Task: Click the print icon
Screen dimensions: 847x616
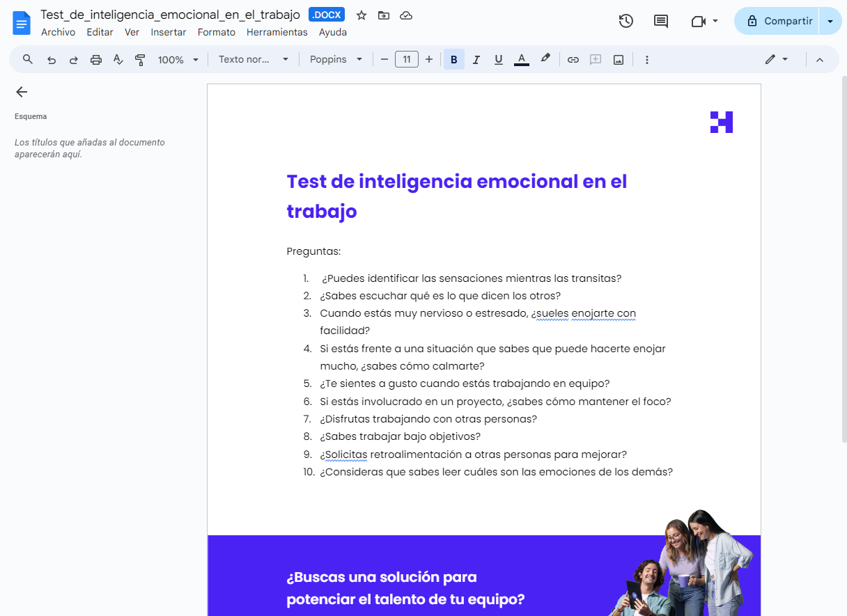Action: coord(95,59)
